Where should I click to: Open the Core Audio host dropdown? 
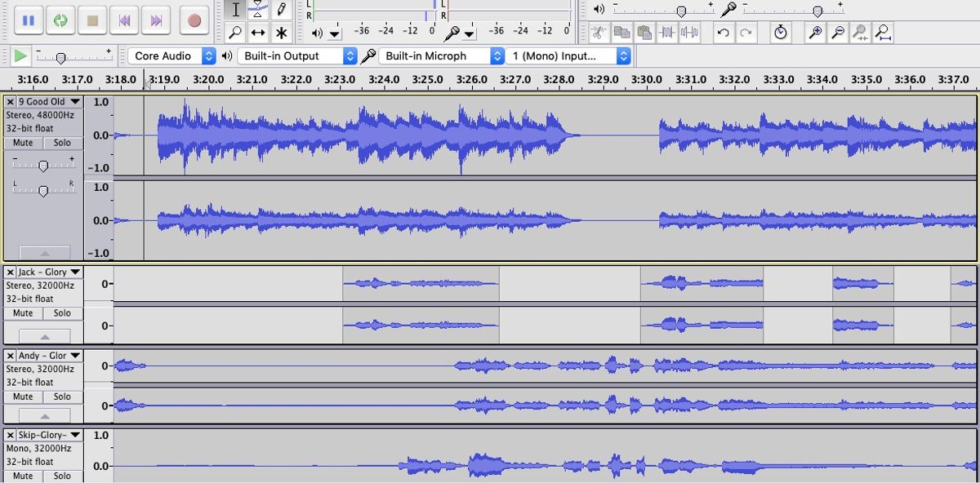(171, 56)
